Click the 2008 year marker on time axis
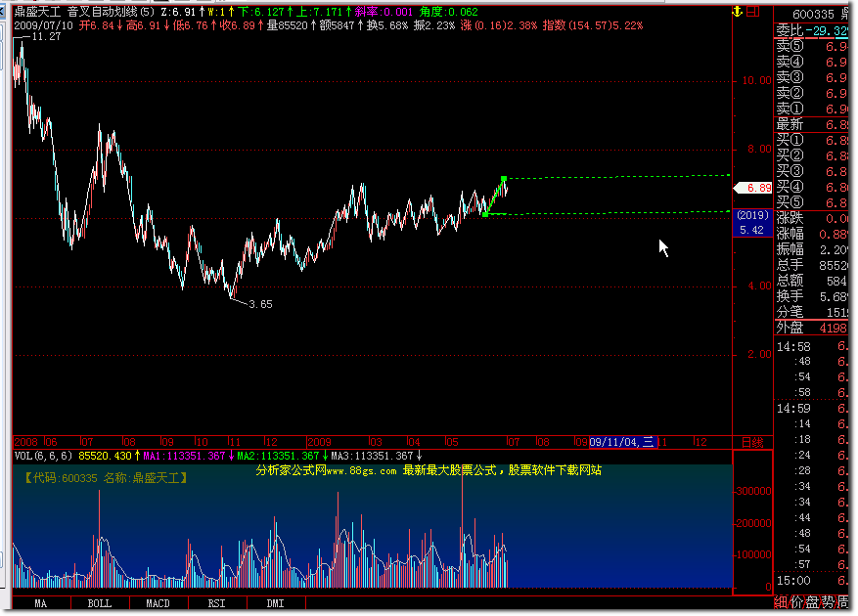Screen dimensions: 858x616 25,442
